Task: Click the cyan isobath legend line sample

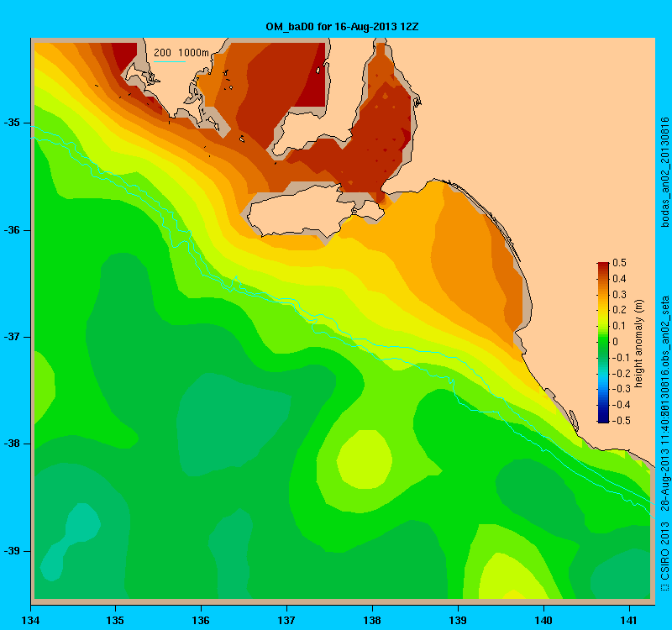Action: click(170, 61)
